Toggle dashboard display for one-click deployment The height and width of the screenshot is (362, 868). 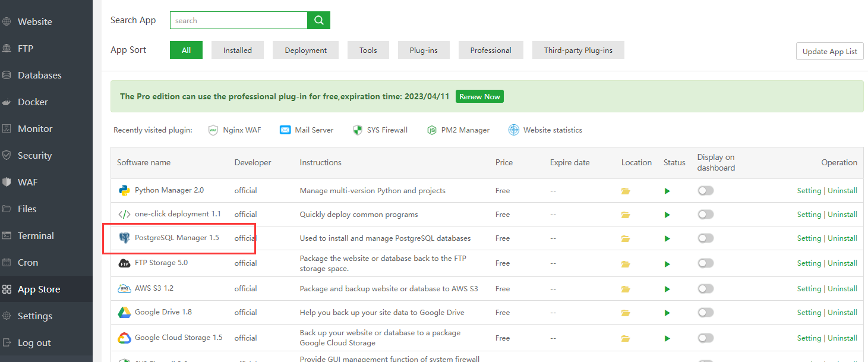click(x=705, y=215)
